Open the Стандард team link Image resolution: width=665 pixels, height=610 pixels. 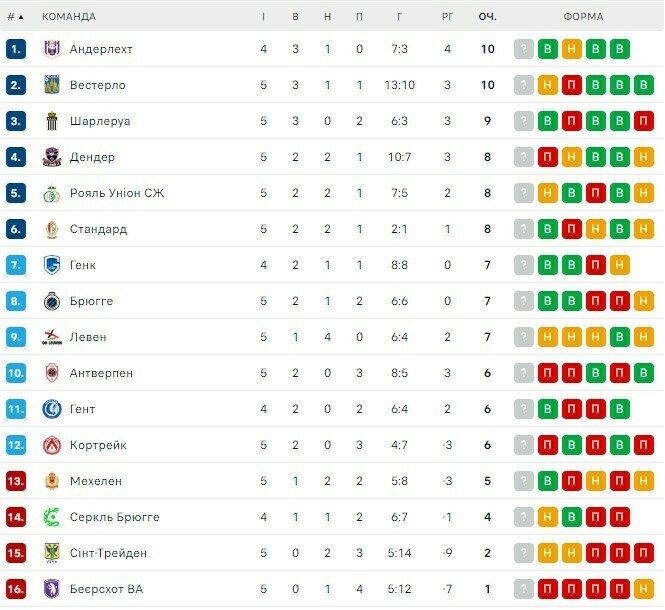pos(98,229)
